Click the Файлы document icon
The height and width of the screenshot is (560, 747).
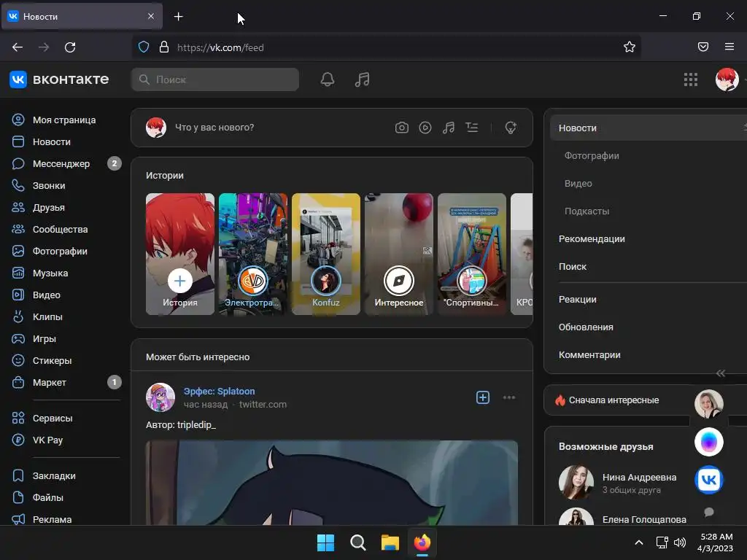(18, 497)
